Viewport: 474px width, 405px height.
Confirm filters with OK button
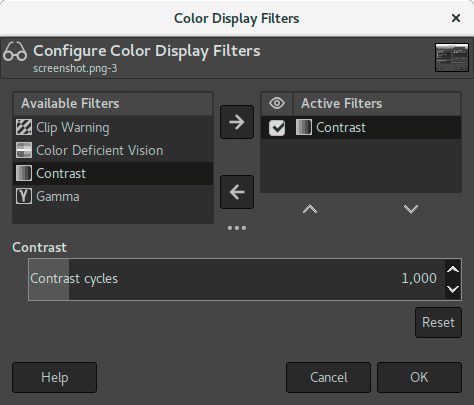(419, 377)
